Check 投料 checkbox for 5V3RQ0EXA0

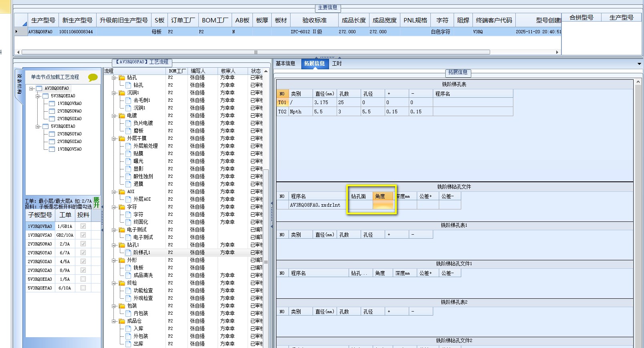83,279
